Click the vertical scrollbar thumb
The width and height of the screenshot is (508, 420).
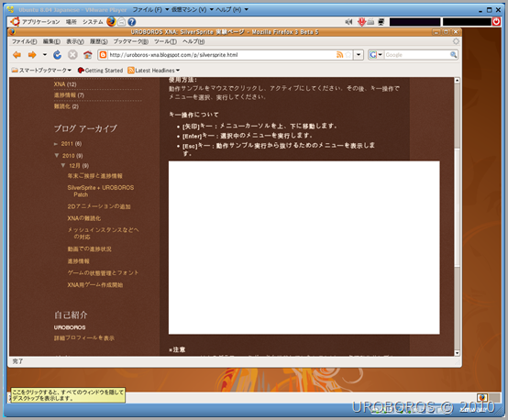coord(458,208)
